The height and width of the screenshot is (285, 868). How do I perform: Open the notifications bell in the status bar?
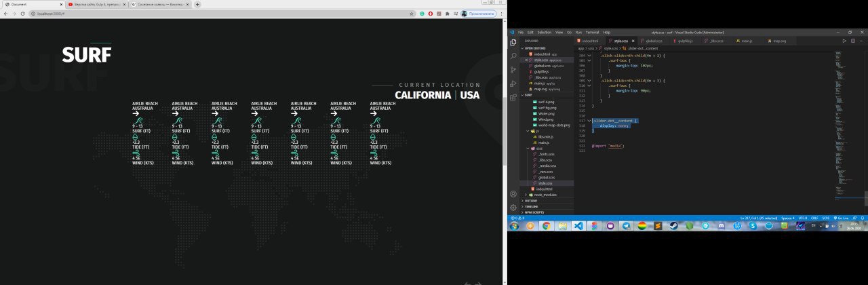coord(861,218)
